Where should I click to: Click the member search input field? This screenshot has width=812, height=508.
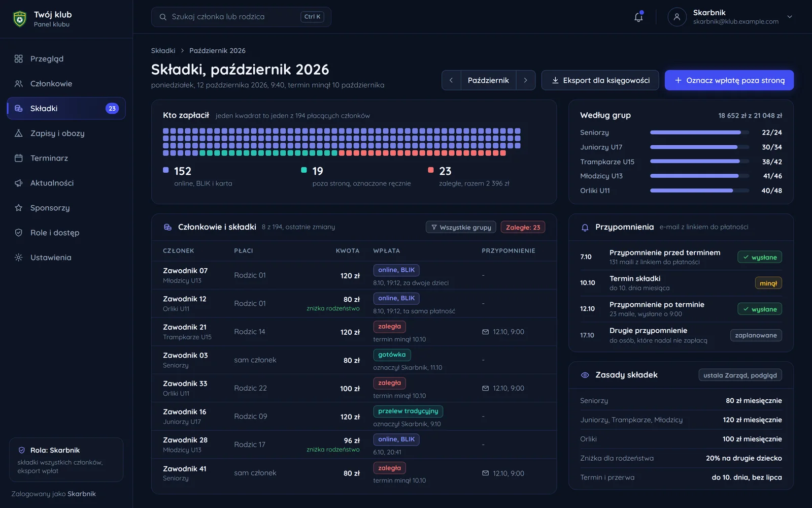click(241, 17)
